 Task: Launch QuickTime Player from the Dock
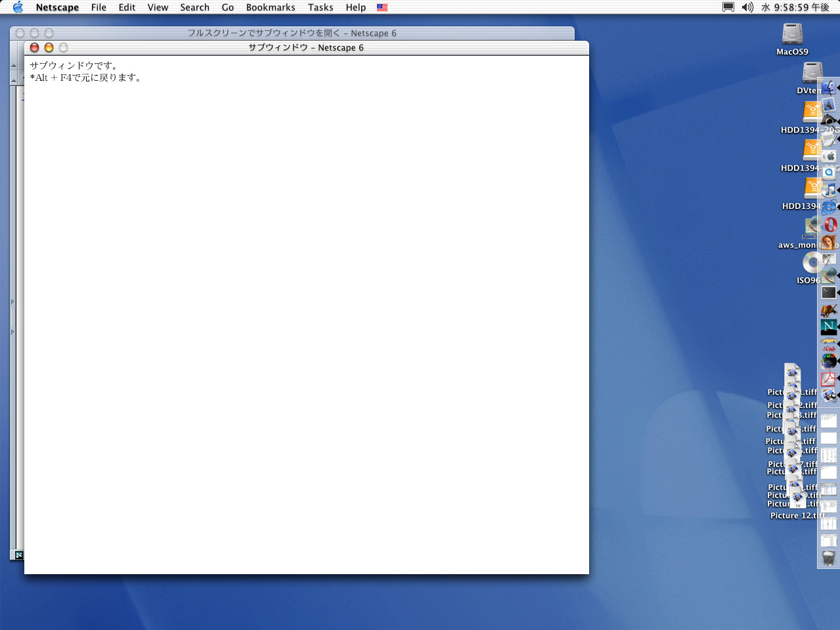pyautogui.click(x=829, y=173)
